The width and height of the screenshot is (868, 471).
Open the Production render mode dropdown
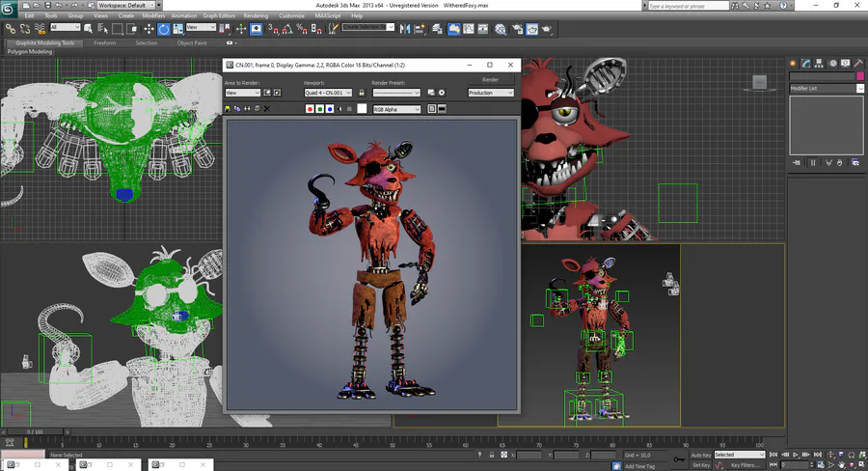491,93
